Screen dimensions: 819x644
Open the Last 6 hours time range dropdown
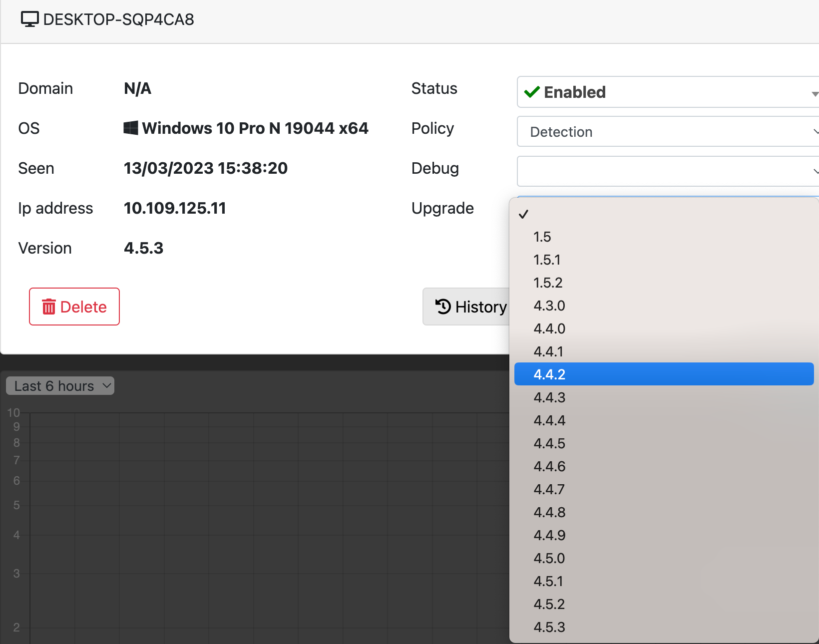tap(60, 386)
